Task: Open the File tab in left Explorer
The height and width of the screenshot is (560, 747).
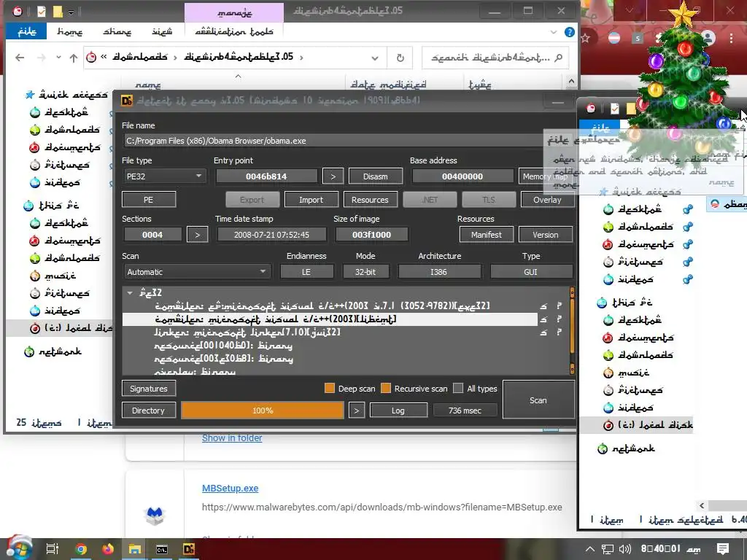Action: tap(26, 32)
